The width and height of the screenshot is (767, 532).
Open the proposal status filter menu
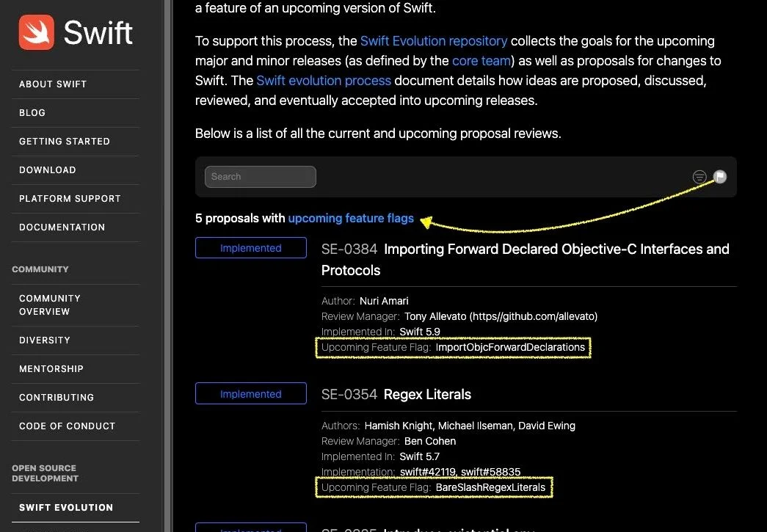tap(699, 177)
